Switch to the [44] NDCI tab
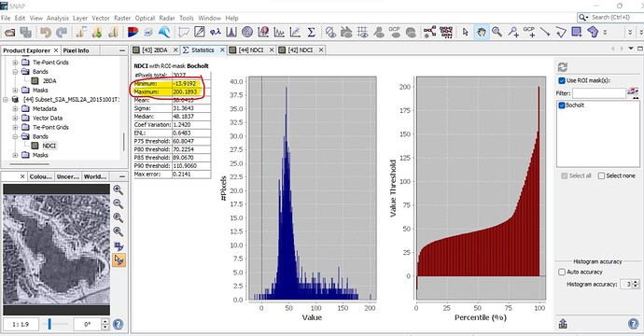Screen dimensions: 644x336 coord(250,49)
